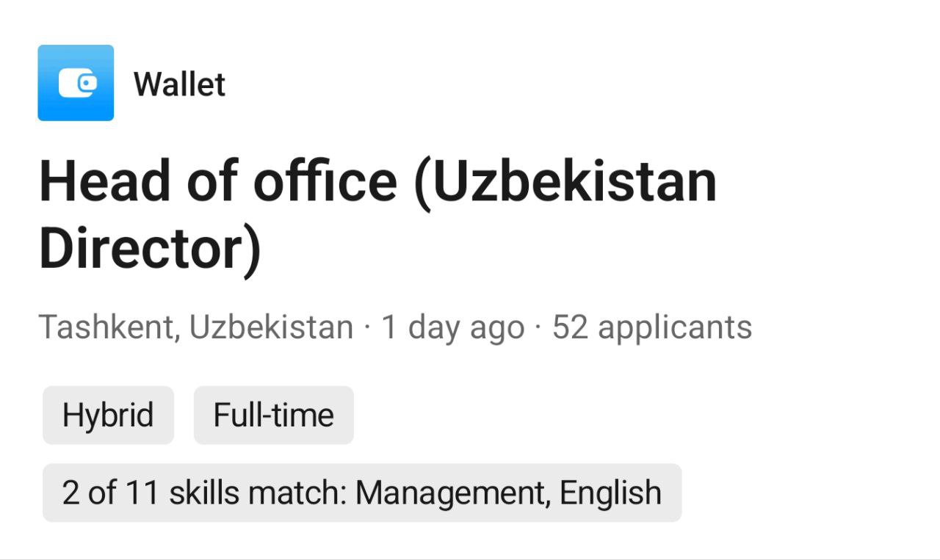Open the 2 of 11 skills match chip
940x560 pixels.
click(362, 492)
